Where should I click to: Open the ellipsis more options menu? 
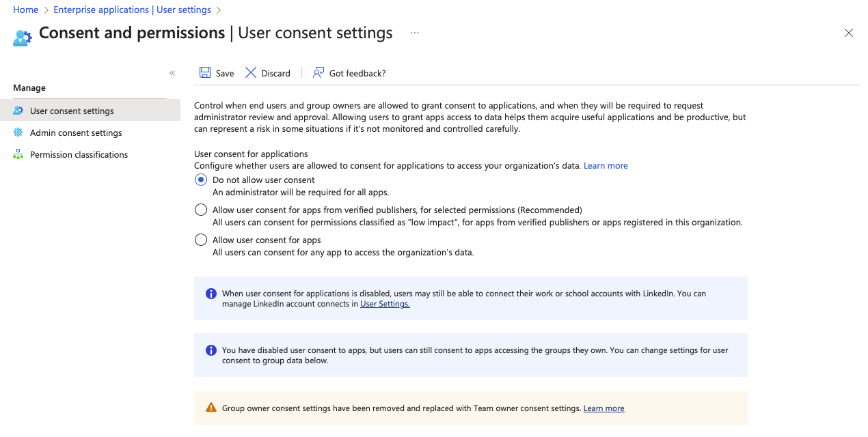click(415, 33)
